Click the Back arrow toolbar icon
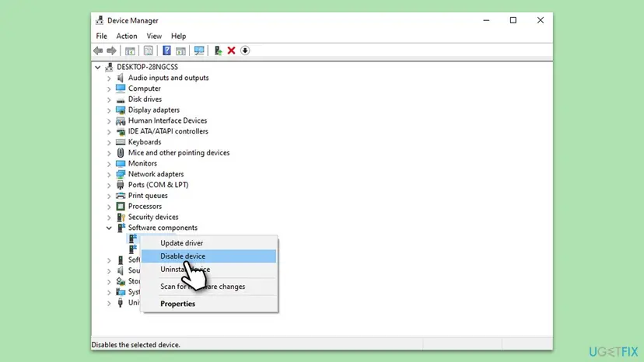Screen dimensions: 644x362 [x=98, y=50]
